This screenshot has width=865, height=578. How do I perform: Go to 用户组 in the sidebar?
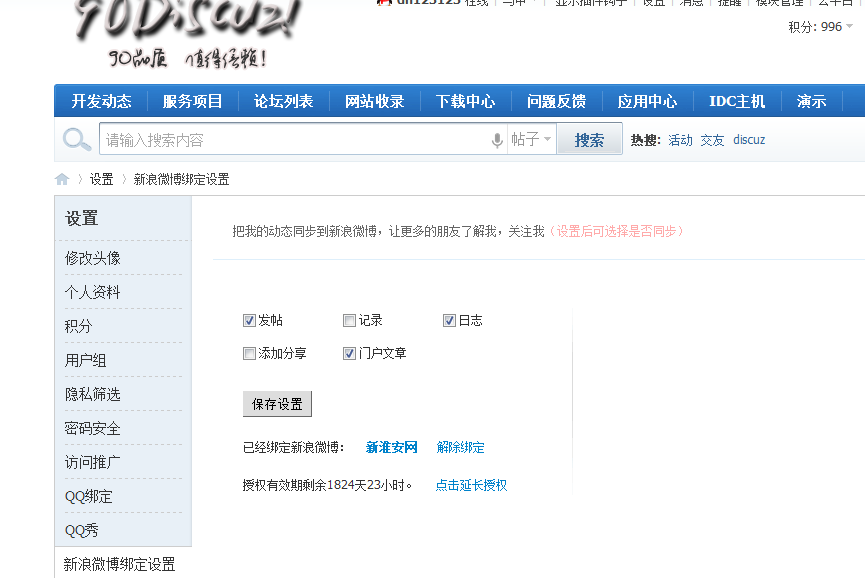(86, 361)
